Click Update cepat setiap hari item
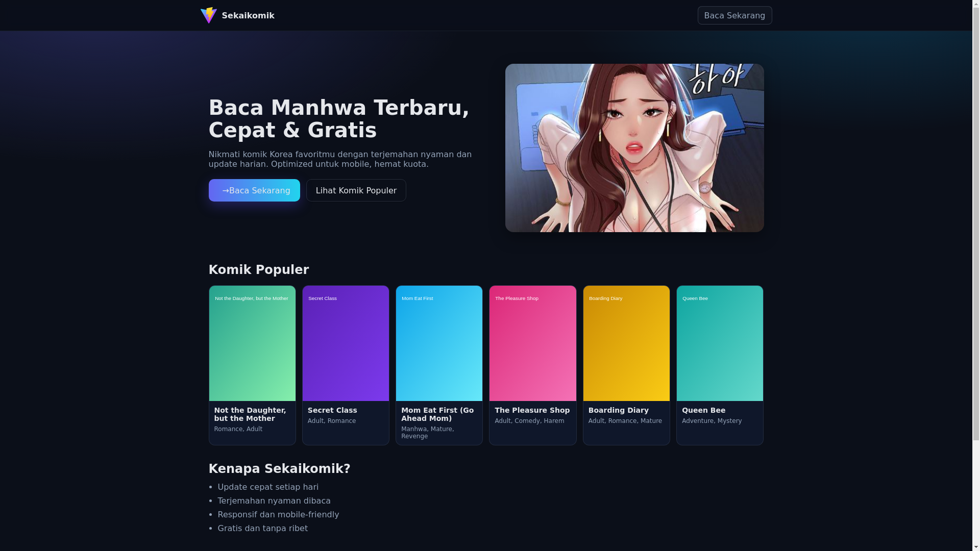 click(268, 487)
